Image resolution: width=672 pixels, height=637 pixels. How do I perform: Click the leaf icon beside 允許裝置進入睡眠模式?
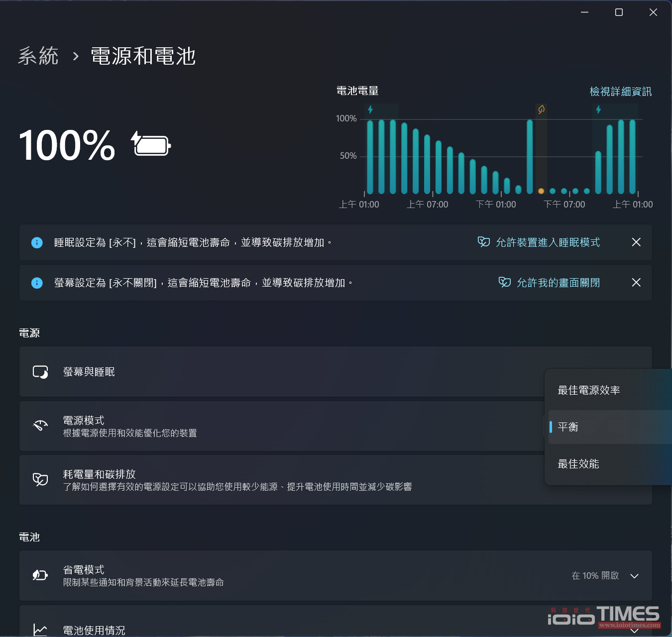tap(484, 242)
